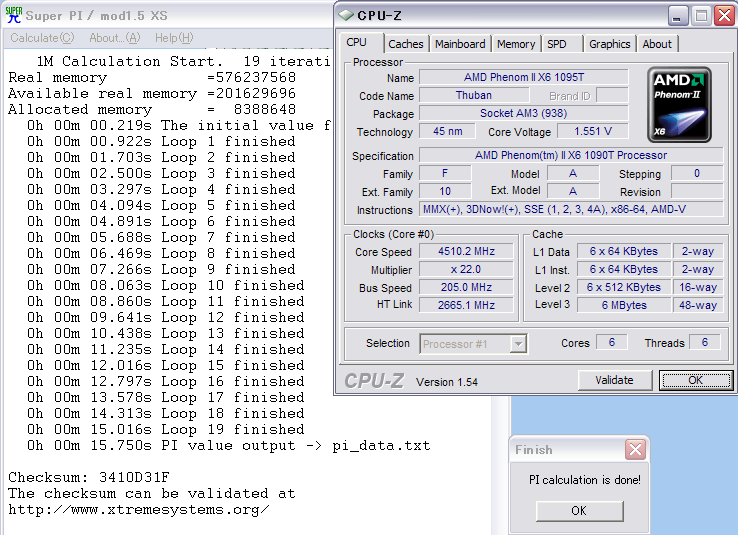Click the Specification field 1090T Processor
Image resolution: width=738 pixels, height=535 pixels.
tap(571, 155)
